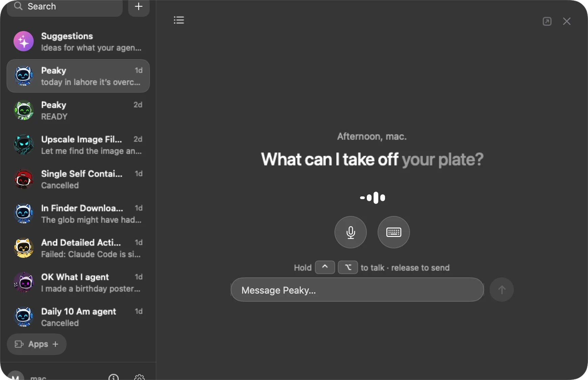Image resolution: width=588 pixels, height=380 pixels.
Task: Open the Daily 10 Am agent conversation
Action: click(78, 317)
